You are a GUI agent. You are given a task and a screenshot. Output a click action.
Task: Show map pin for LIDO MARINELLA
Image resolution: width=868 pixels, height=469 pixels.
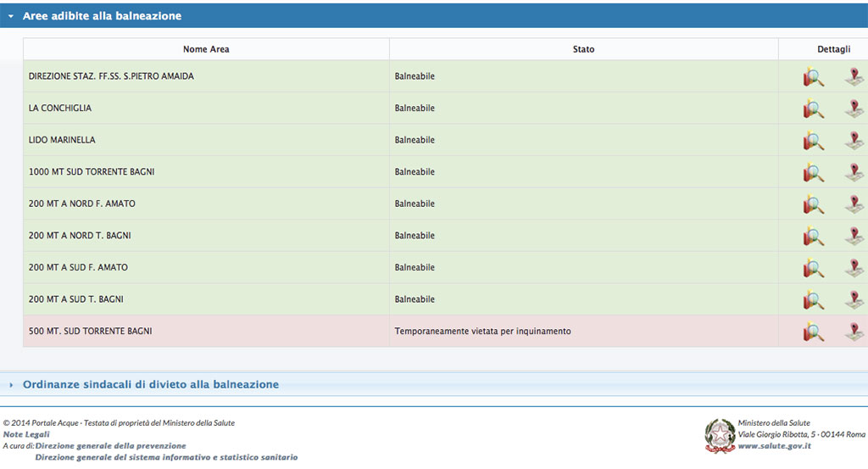point(854,141)
